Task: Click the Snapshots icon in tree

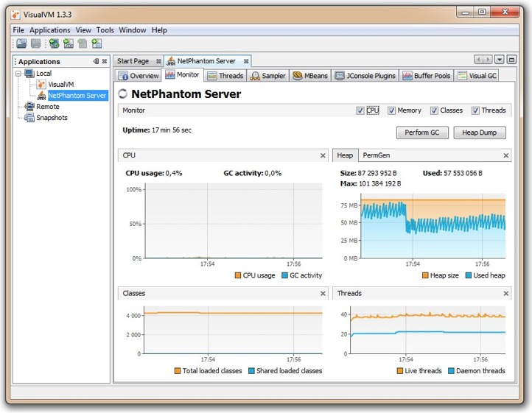Action: pyautogui.click(x=29, y=118)
